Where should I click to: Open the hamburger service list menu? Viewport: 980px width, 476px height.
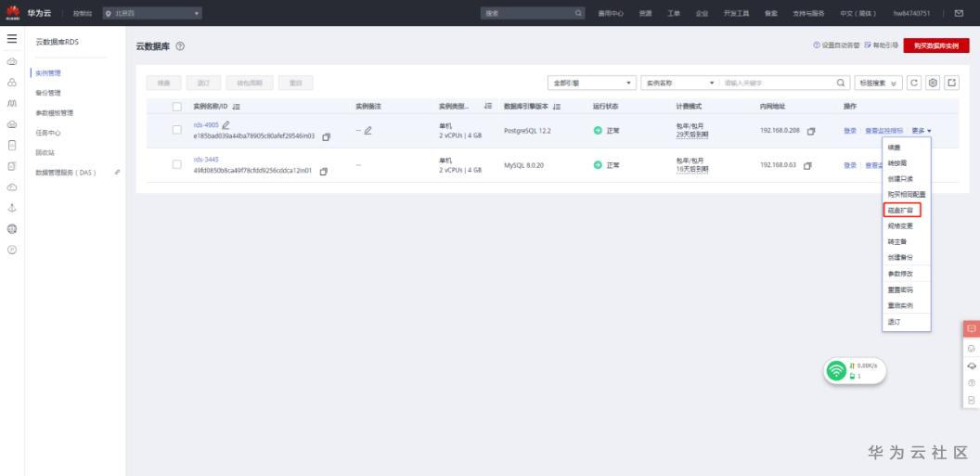point(12,39)
